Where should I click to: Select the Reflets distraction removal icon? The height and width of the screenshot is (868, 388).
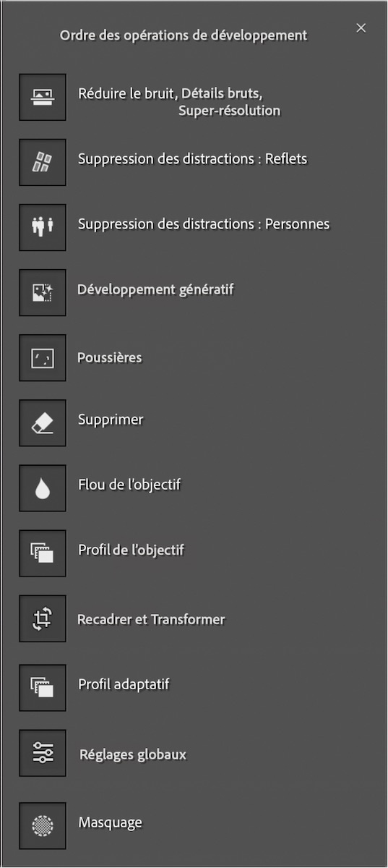pos(43,162)
